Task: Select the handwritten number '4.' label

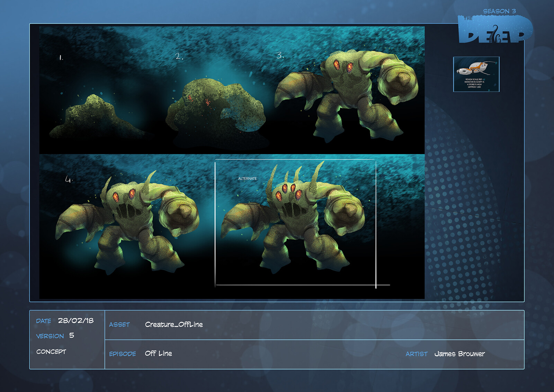Action: (69, 179)
